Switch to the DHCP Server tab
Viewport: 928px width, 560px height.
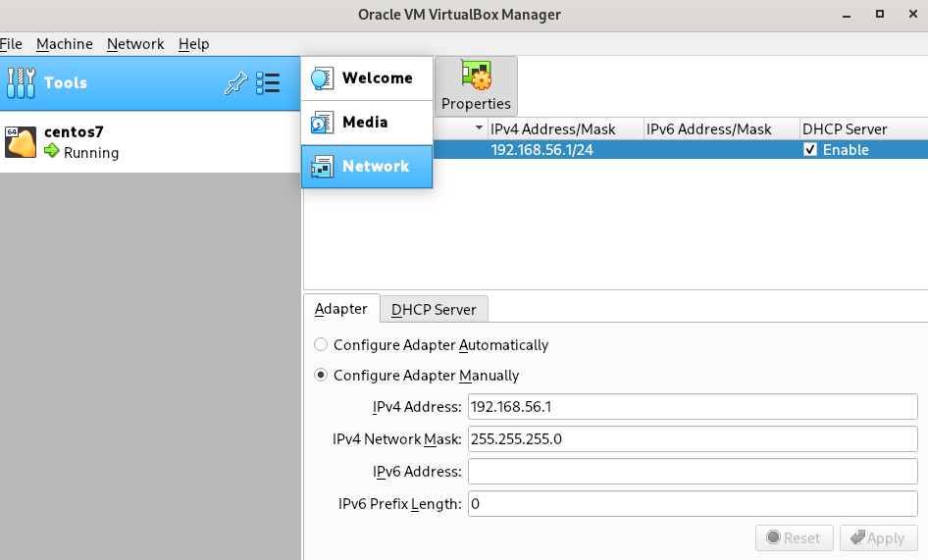[x=434, y=310]
